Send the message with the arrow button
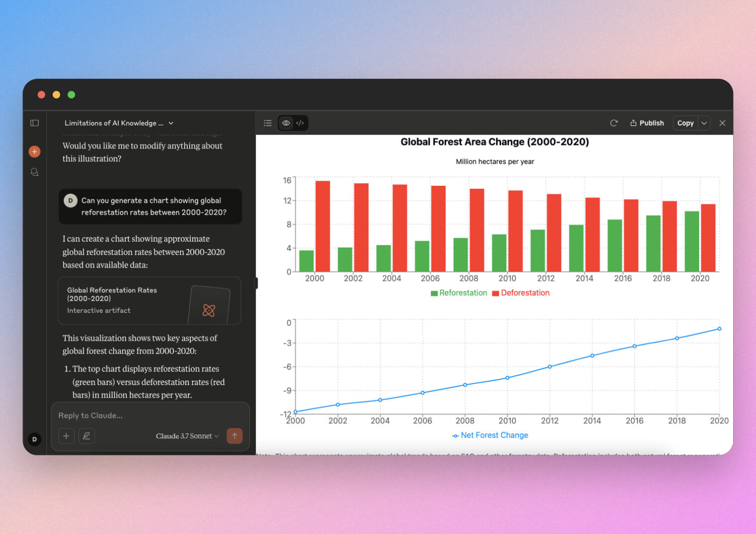756x534 pixels. (235, 436)
